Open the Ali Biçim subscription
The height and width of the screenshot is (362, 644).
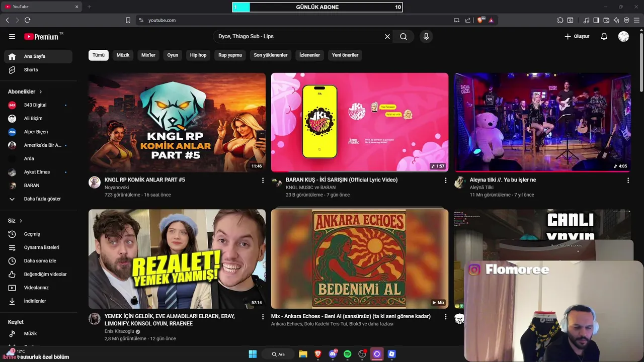[x=38, y=119]
